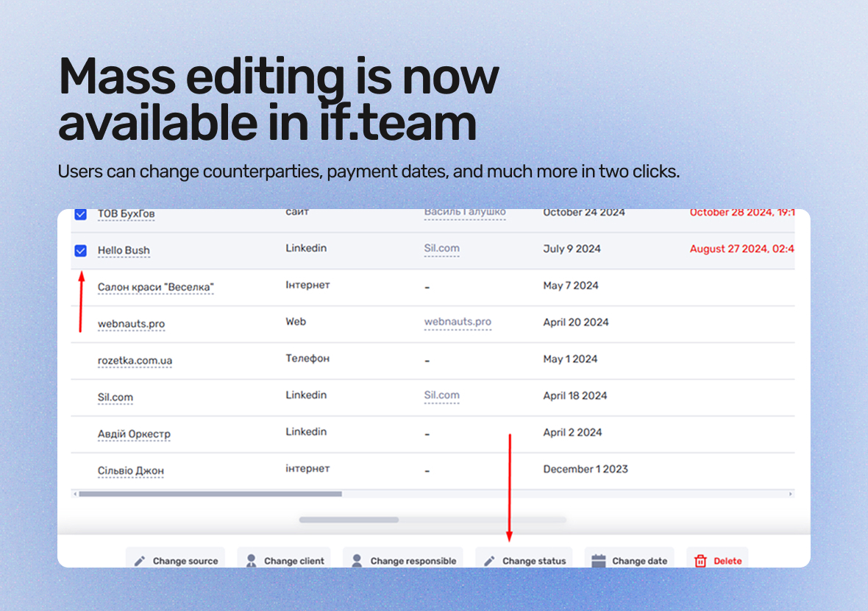Click the Web source cell

click(x=296, y=322)
